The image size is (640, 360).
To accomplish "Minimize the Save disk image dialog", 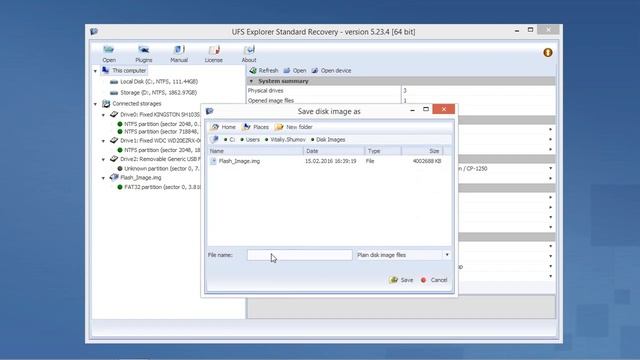I will point(412,110).
